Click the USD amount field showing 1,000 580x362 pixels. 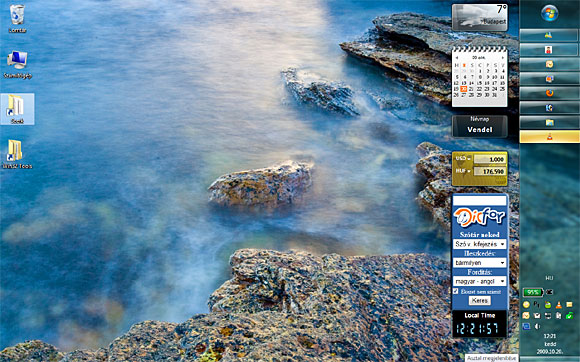[490, 159]
